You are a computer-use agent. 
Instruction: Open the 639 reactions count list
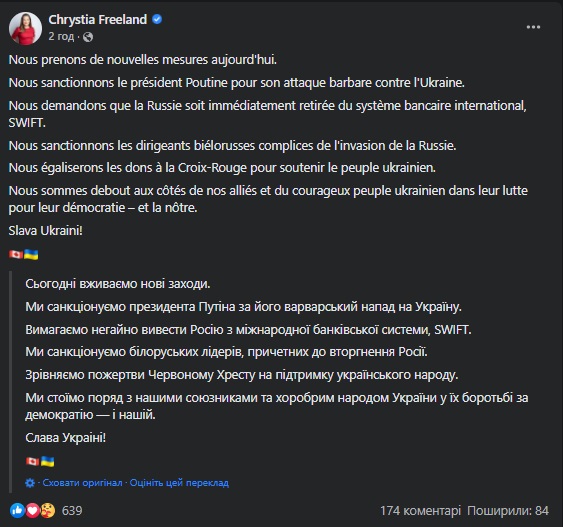tap(72, 510)
